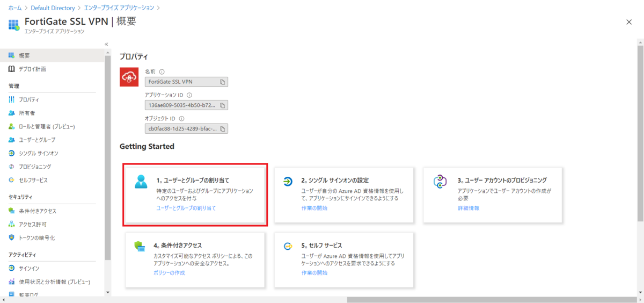
Task: Click the 名前 field showing FortiGate SSL VPN
Action: tap(186, 82)
